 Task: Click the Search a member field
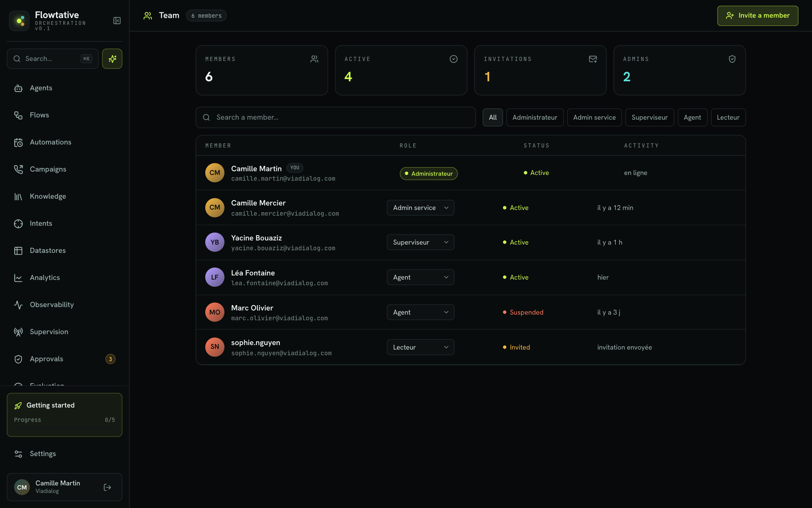coord(336,117)
